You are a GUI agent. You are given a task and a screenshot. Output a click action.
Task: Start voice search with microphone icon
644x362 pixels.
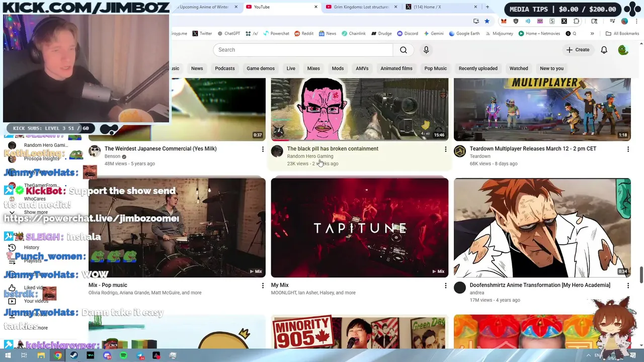pos(426,50)
